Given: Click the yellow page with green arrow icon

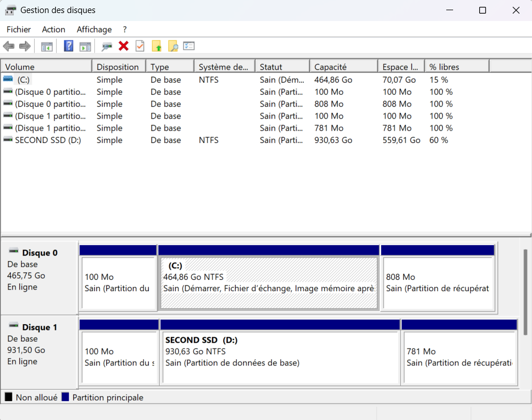Looking at the screenshot, I should pos(157,47).
